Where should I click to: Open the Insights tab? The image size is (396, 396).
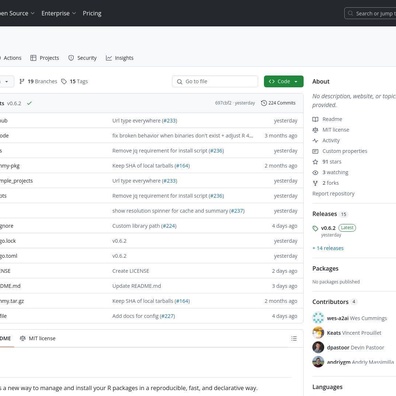tap(120, 58)
